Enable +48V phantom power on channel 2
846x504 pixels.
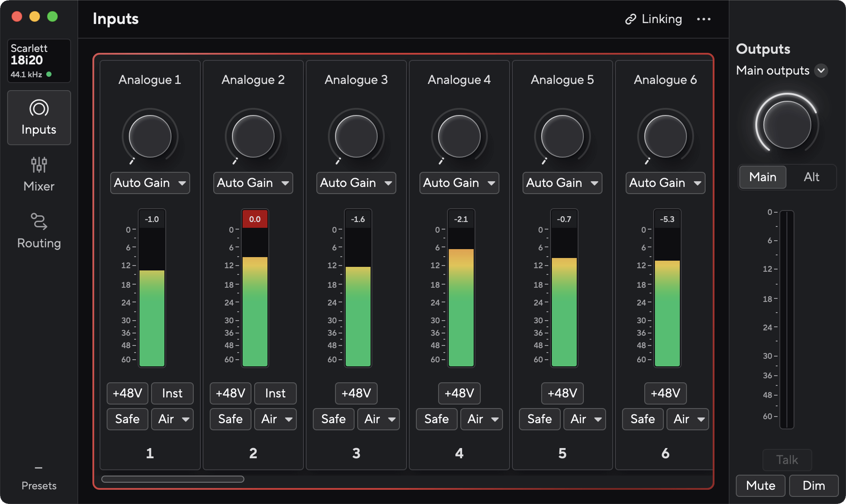tap(231, 393)
